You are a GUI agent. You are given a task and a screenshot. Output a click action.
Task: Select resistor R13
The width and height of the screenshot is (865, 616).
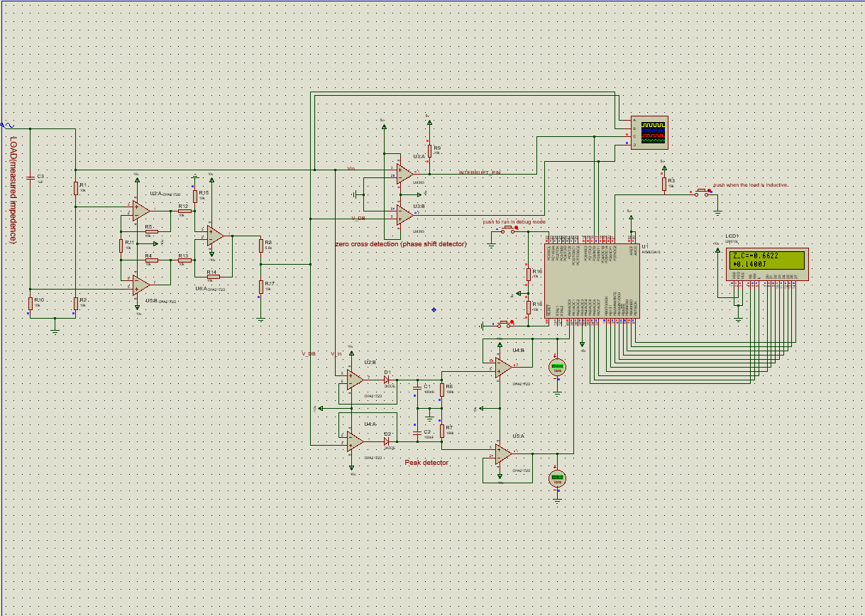184,260
